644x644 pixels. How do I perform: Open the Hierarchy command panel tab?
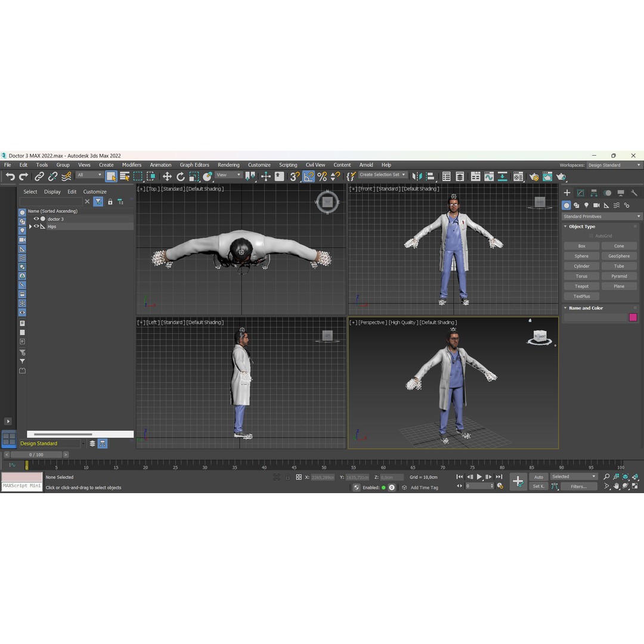594,193
